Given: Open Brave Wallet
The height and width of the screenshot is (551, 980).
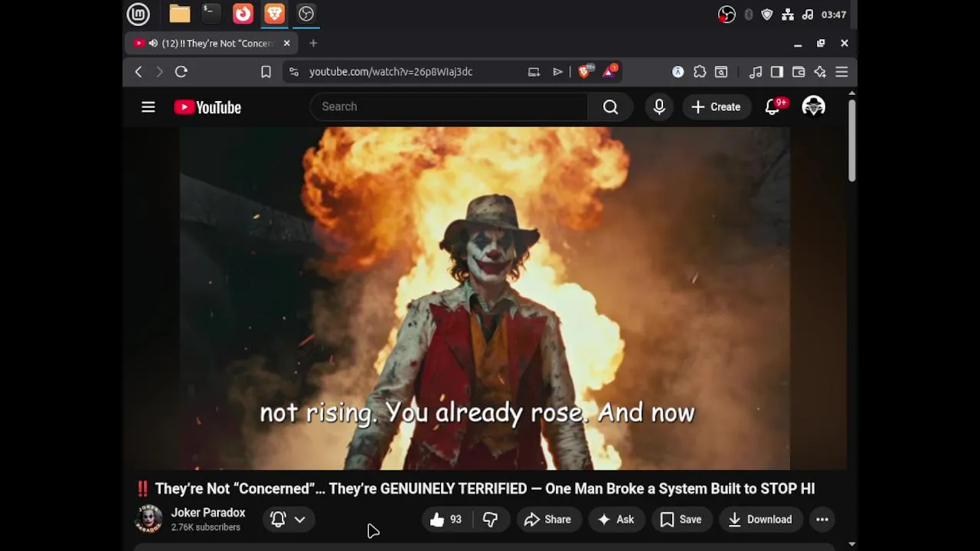Looking at the screenshot, I should [x=799, y=72].
